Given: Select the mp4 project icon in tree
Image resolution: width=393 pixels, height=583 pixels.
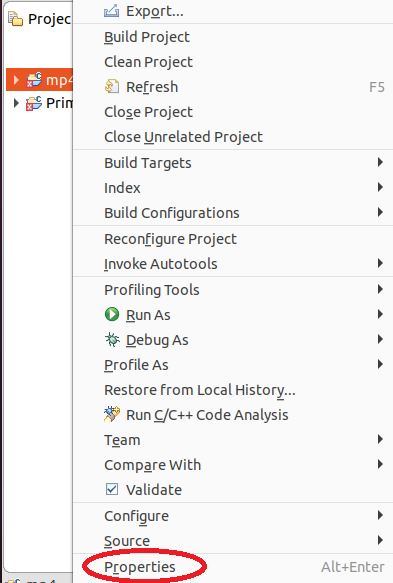Looking at the screenshot, I should point(34,80).
